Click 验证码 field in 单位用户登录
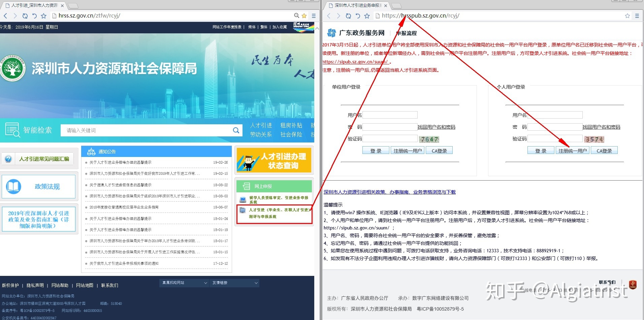This screenshot has width=644, height=320. coord(390,138)
